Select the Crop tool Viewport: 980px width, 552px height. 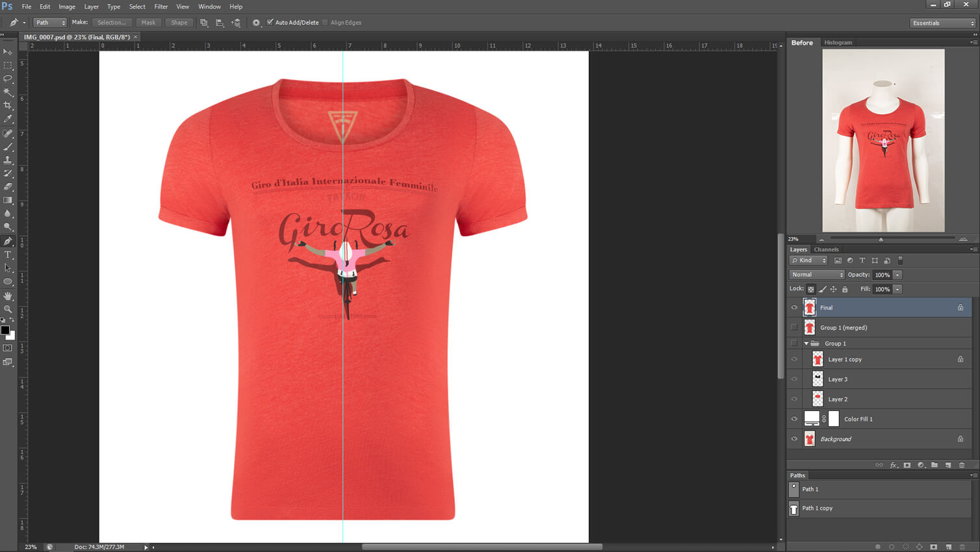click(8, 106)
